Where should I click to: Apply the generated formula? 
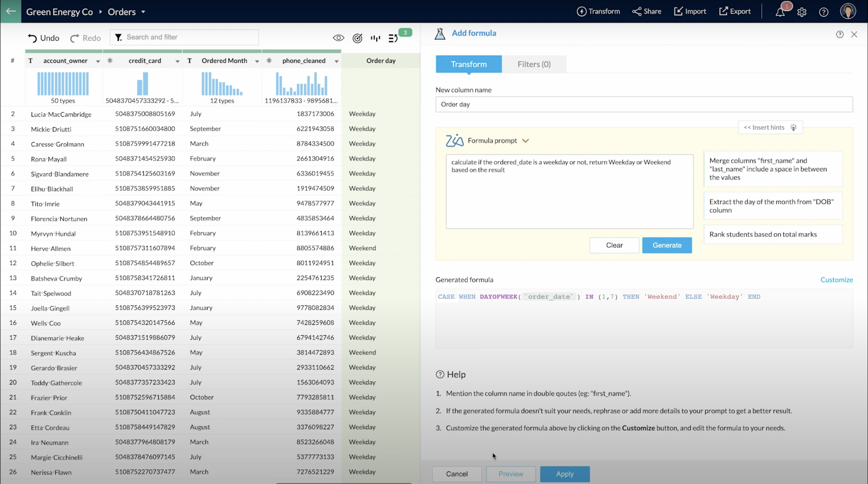point(564,474)
